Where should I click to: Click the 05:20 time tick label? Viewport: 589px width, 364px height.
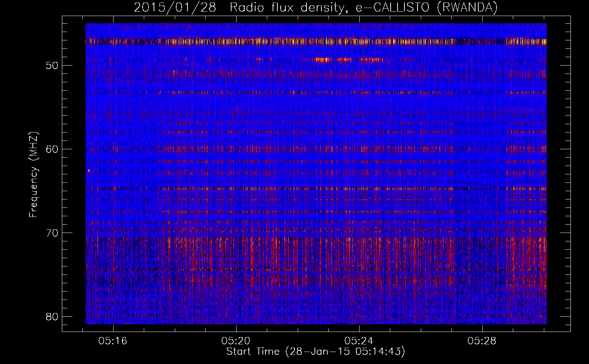(236, 341)
